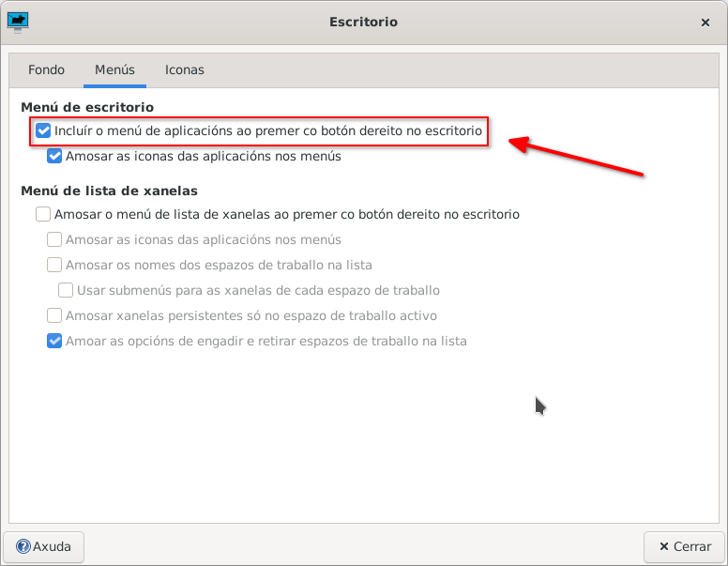Check 'Amosar os nomes dos espazos de traballo'
Screen dimensions: 728x566
54,265
